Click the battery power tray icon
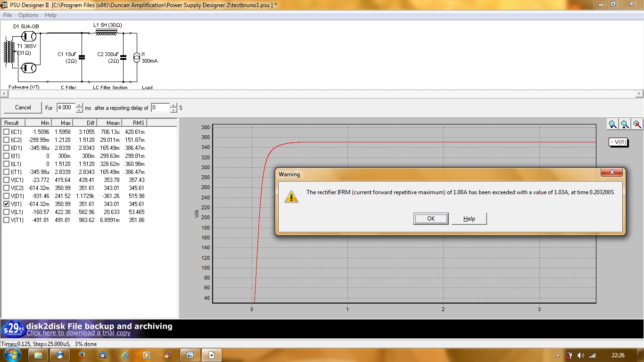 pyautogui.click(x=570, y=355)
